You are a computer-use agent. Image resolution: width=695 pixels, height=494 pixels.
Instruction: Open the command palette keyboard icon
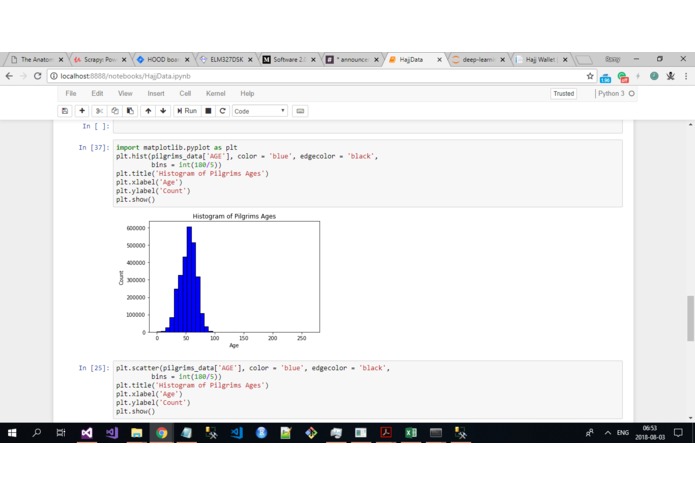click(x=300, y=111)
